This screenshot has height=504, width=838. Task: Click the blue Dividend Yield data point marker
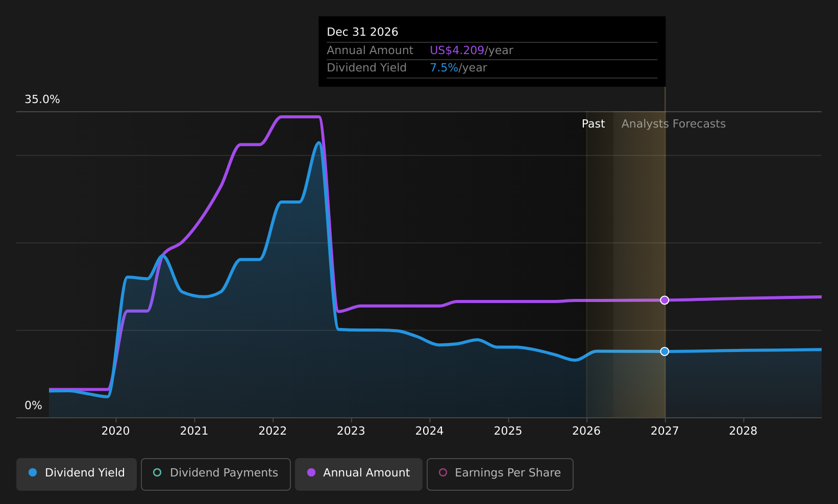click(664, 351)
